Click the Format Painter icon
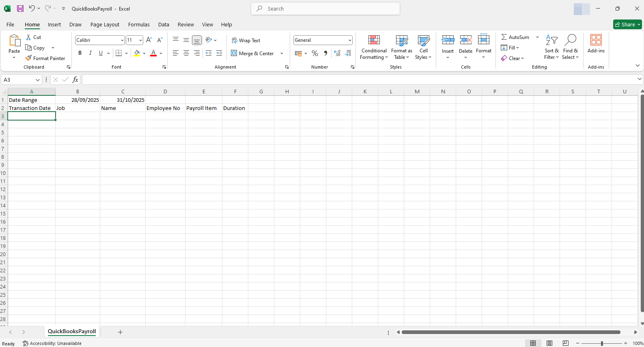 point(28,58)
